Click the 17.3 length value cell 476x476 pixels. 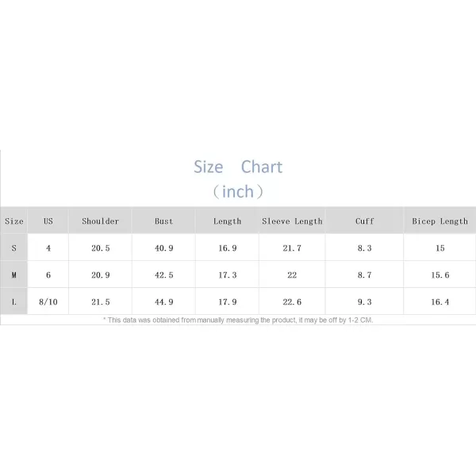click(228, 275)
